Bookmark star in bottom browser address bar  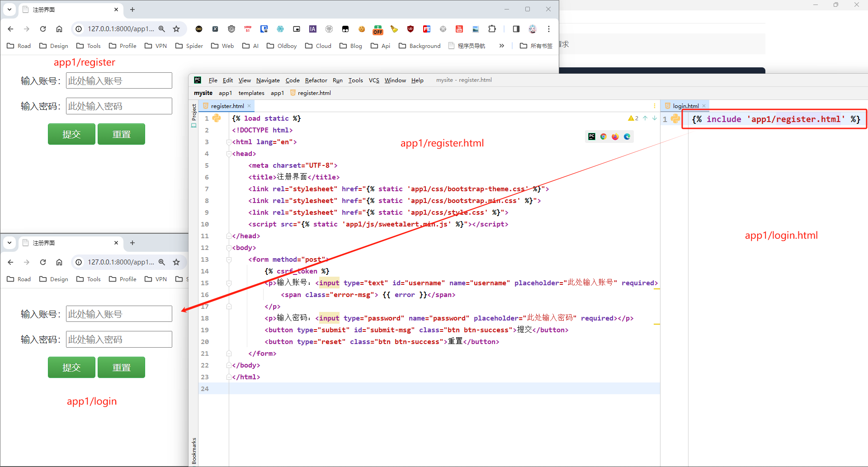point(176,262)
